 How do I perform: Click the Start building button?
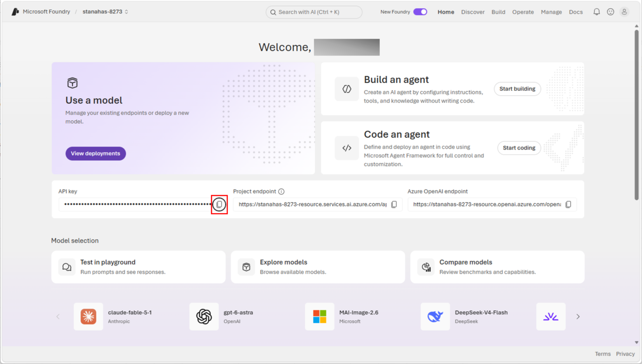pos(518,89)
